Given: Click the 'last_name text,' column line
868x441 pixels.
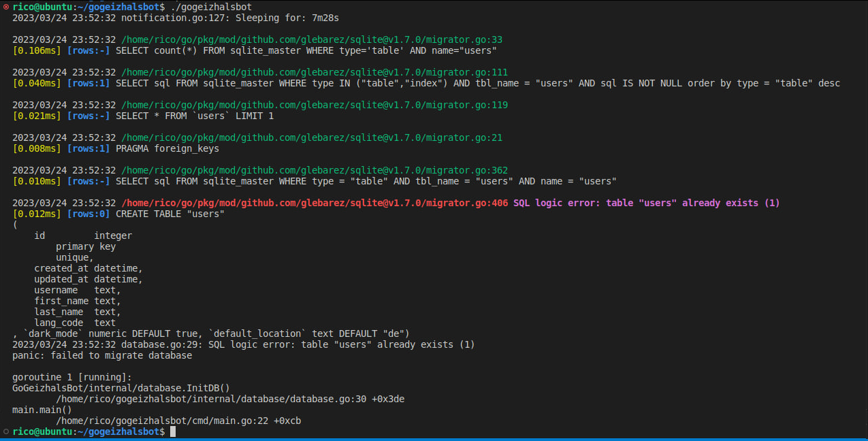Looking at the screenshot, I should (78, 312).
